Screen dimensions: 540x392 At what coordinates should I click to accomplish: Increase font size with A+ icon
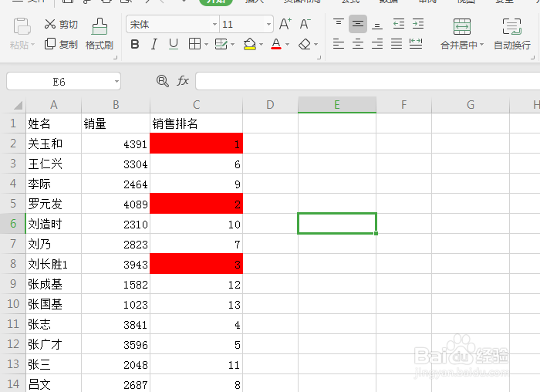pyautogui.click(x=285, y=24)
